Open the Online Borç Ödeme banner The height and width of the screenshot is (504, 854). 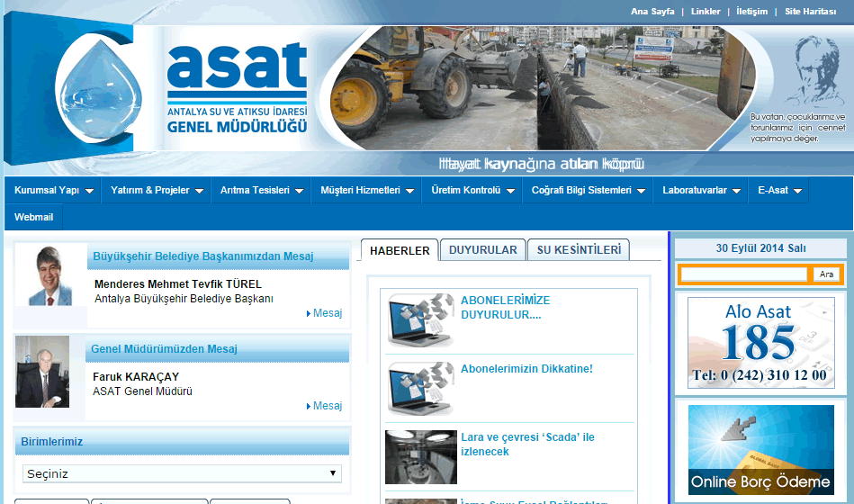tap(761, 450)
